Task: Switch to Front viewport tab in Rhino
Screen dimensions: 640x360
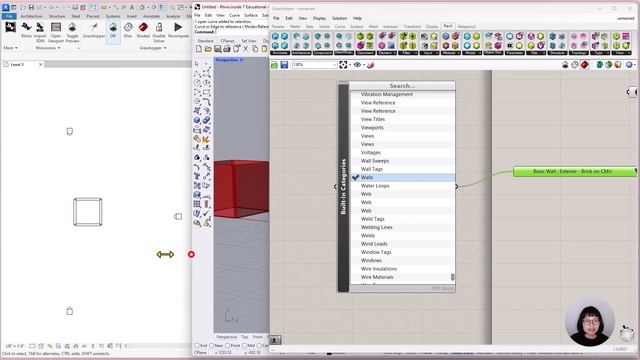Action: 258,337
